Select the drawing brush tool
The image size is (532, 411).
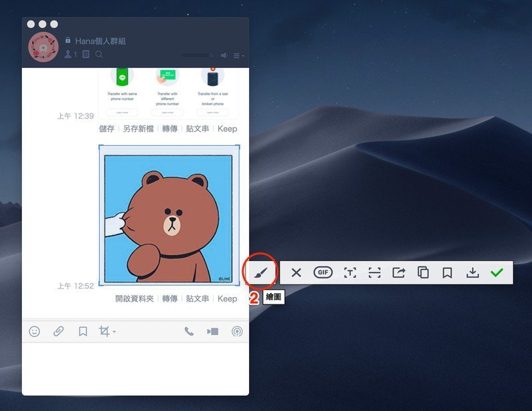260,272
